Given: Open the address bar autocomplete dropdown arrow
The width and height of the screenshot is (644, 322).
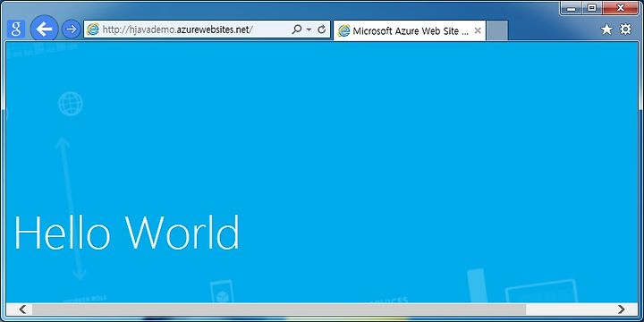Looking at the screenshot, I should pos(309,30).
